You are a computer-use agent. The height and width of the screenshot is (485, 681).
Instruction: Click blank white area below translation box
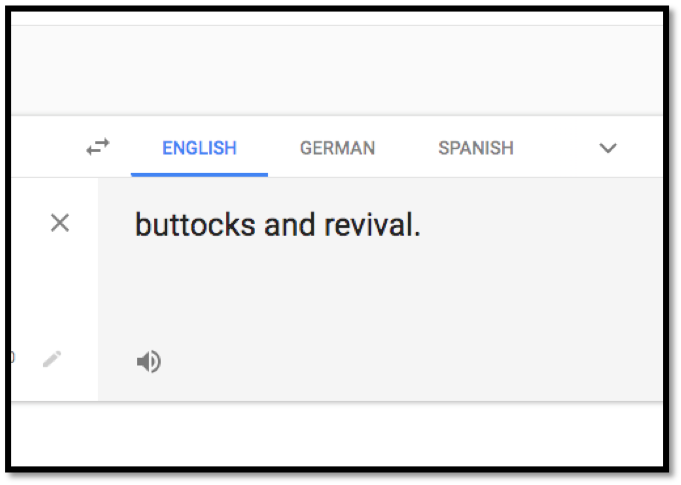point(337,434)
